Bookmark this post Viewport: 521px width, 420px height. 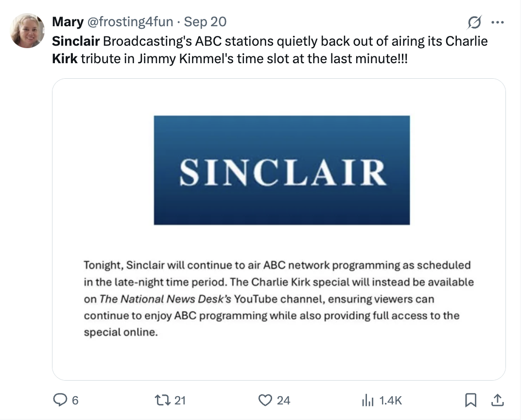pyautogui.click(x=470, y=400)
